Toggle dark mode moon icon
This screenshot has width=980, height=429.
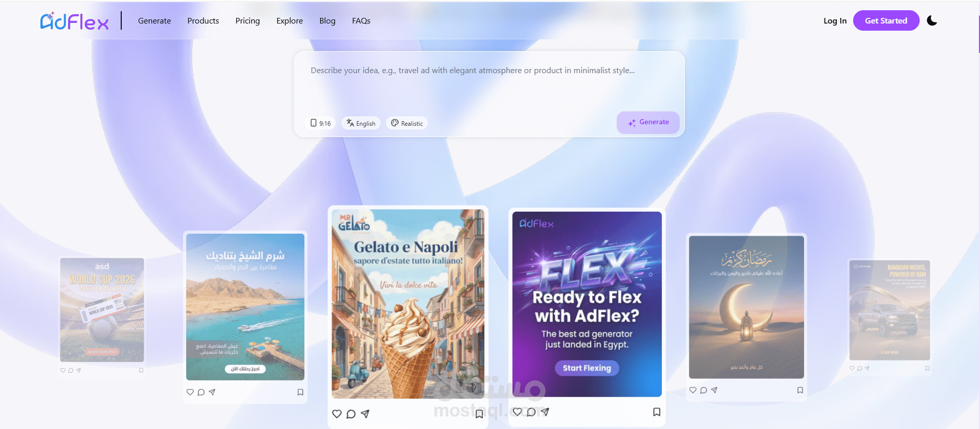[x=932, y=20]
